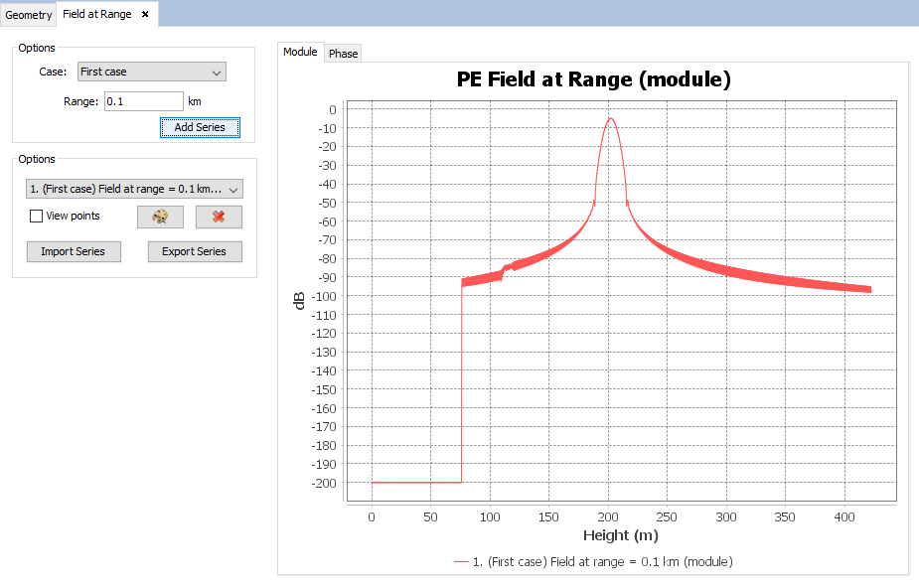Select the Module chart tab
The width and height of the screenshot is (919, 588).
pos(300,53)
